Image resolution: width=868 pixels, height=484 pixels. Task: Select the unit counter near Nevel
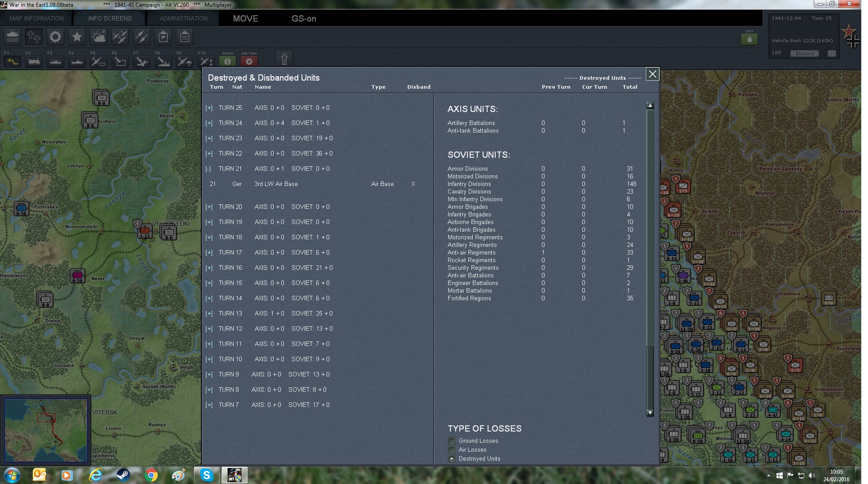point(78,276)
